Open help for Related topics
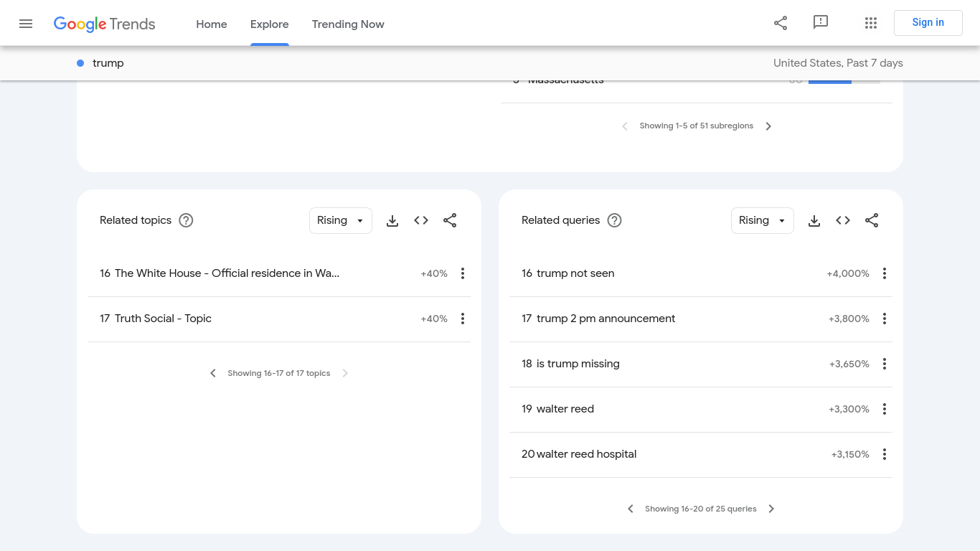980x551 pixels. pos(186,220)
